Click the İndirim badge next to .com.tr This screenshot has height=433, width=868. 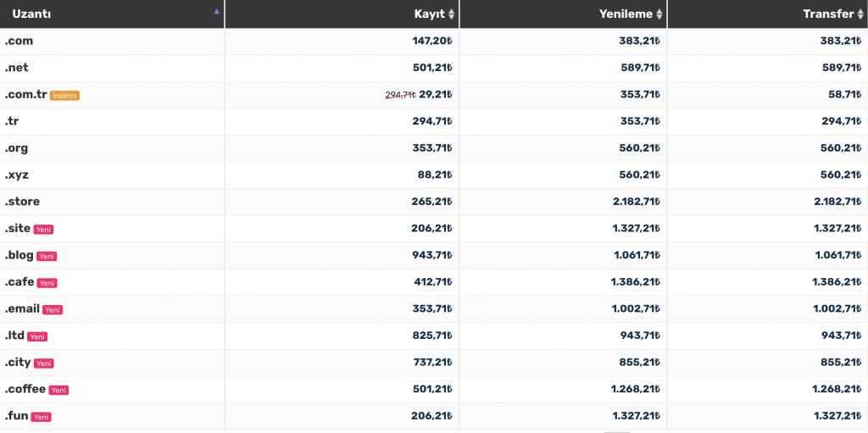(x=64, y=96)
